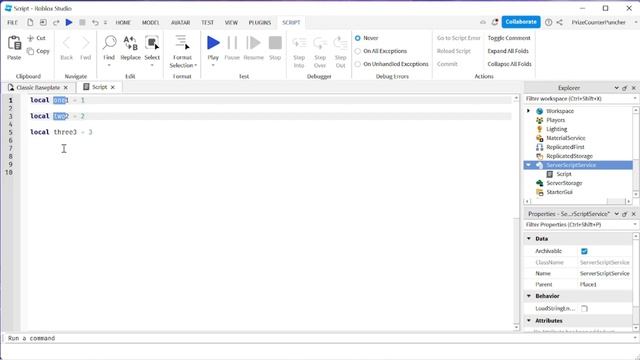Click Toggle Comment action
Image resolution: width=640 pixels, height=360 pixels.
pyautogui.click(x=509, y=38)
